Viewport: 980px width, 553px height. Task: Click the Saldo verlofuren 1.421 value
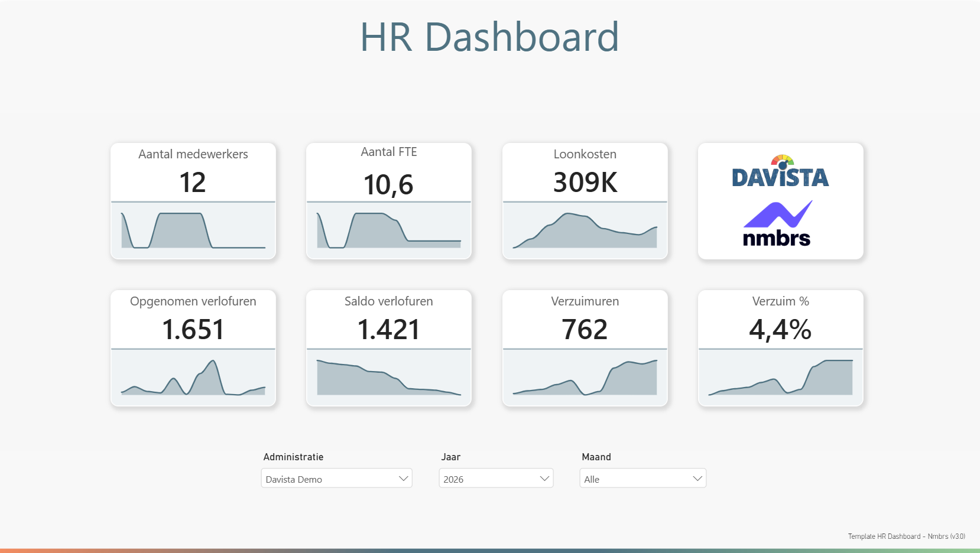point(389,330)
